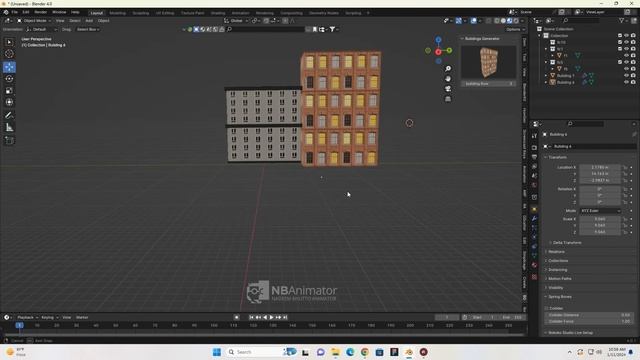Open the Output properties tab
Viewport: 640px width, 360px height.
pos(534,157)
